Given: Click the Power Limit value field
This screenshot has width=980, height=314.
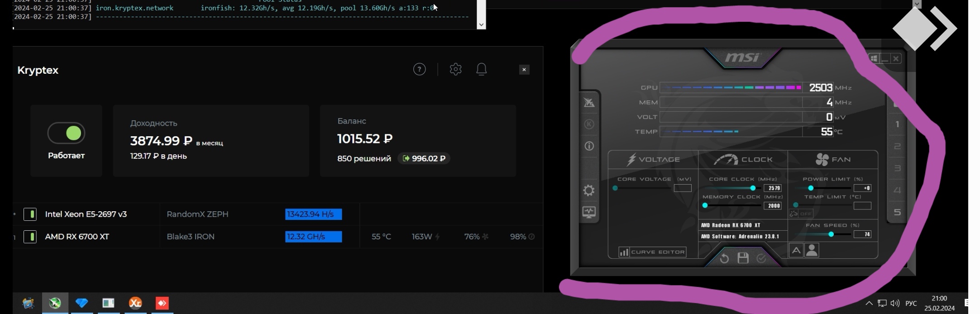Looking at the screenshot, I should point(862,188).
